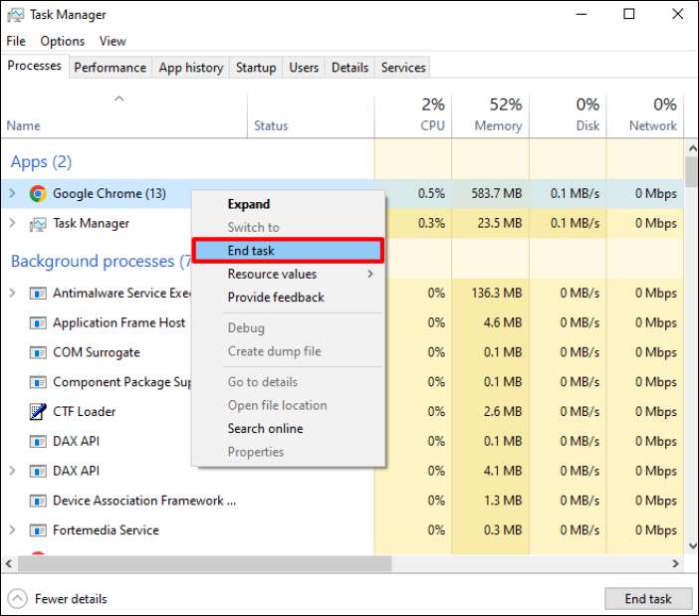This screenshot has width=699, height=616.
Task: Click the Task Manager process icon
Action: (x=38, y=224)
